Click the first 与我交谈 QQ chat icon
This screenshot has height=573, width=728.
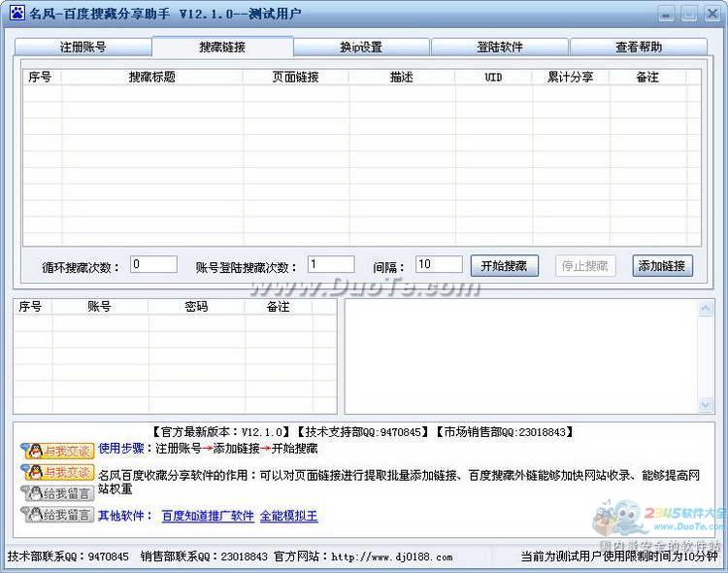57,451
